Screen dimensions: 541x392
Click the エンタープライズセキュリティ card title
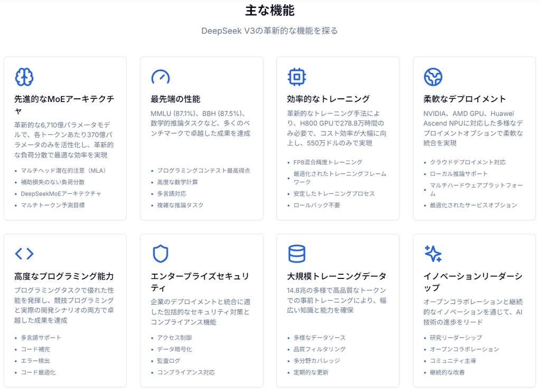(200, 282)
